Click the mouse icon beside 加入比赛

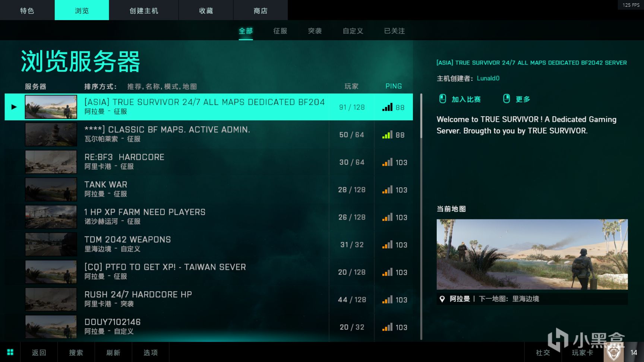coord(442,99)
